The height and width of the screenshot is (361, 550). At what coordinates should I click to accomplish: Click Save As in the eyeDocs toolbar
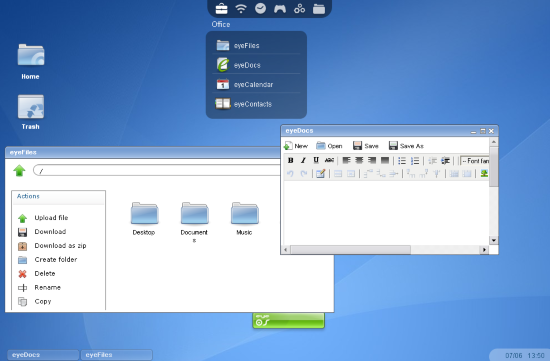406,146
